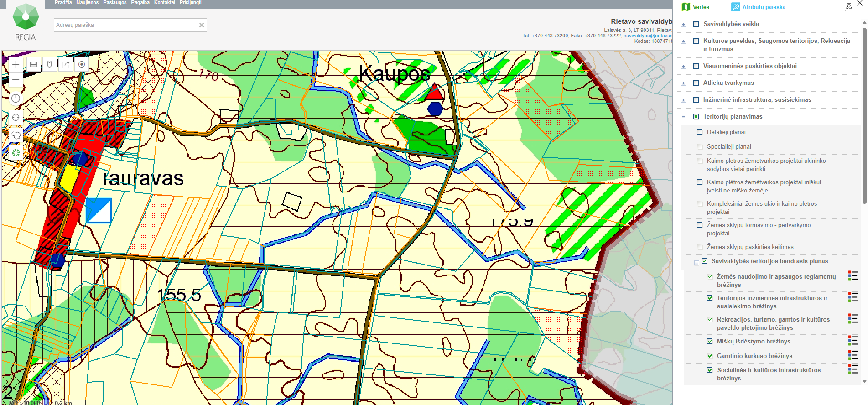Image resolution: width=868 pixels, height=405 pixels.
Task: Toggle the panel pin icon
Action: 849,7
